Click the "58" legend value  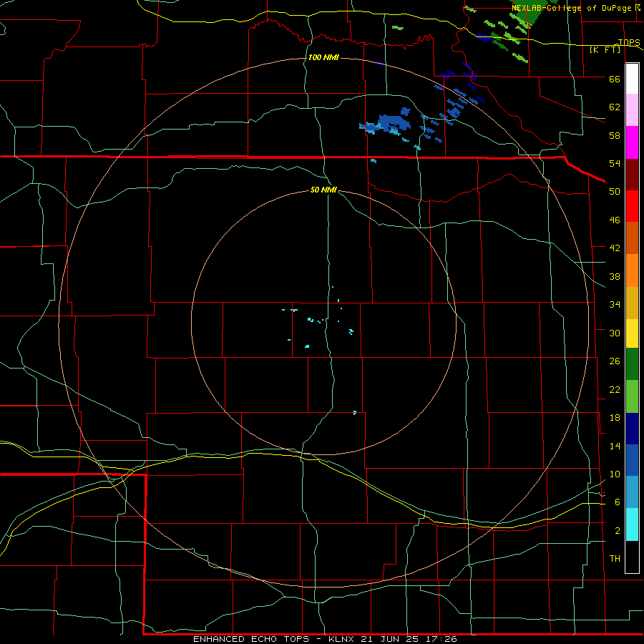[x=615, y=135]
